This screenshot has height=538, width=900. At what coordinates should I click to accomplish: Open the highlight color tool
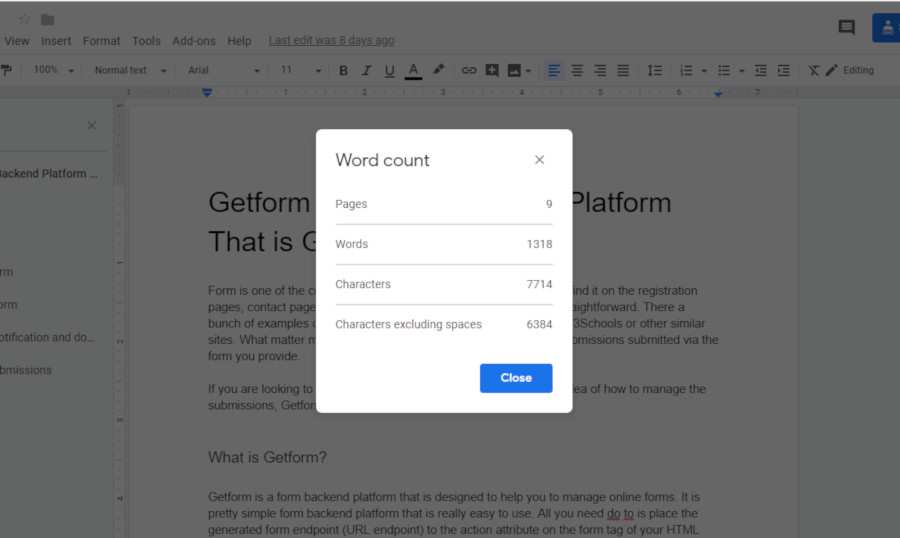(439, 70)
